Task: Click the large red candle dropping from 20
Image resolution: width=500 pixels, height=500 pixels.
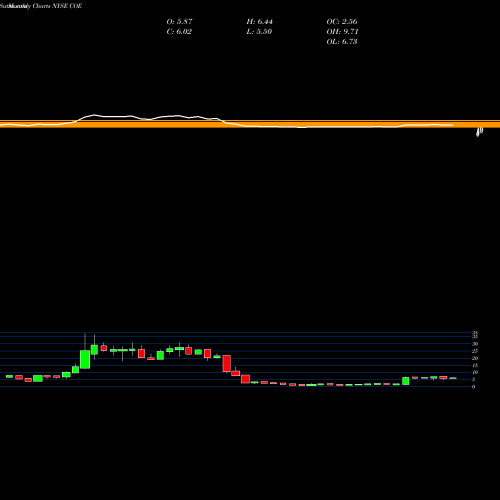Action: [x=227, y=363]
